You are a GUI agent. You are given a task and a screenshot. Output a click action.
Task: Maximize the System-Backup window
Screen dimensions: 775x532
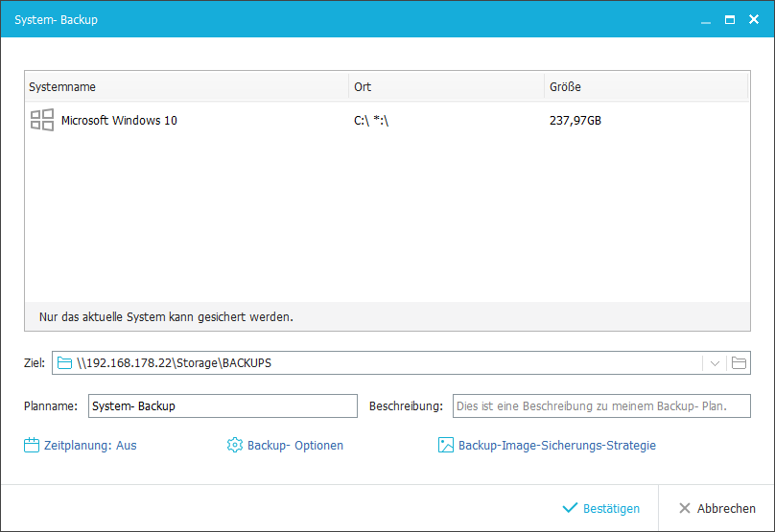(x=730, y=19)
